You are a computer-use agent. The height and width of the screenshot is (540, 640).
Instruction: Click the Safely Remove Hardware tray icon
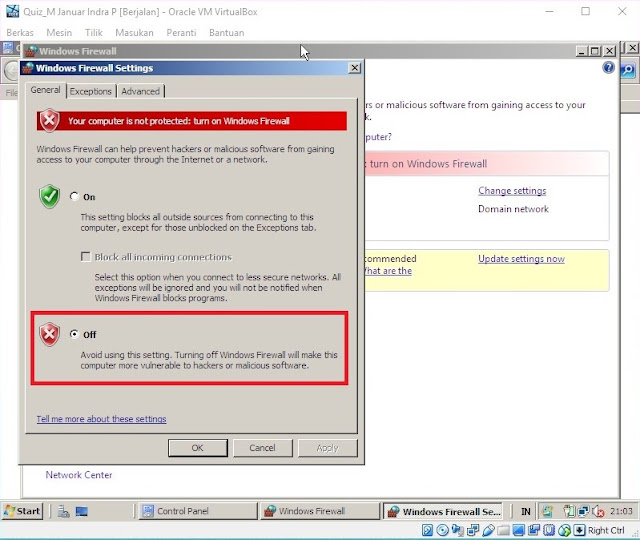pyautogui.click(x=569, y=511)
